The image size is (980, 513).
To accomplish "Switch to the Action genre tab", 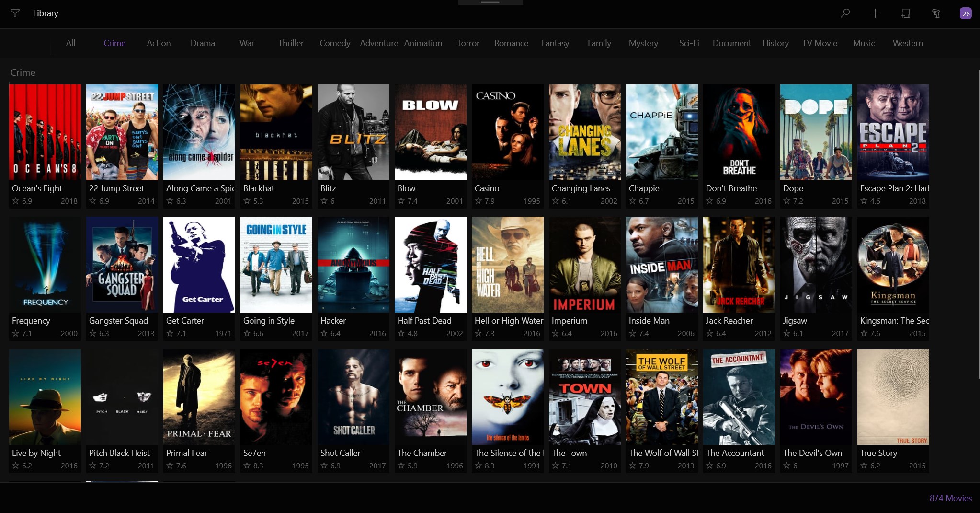I will coord(158,43).
